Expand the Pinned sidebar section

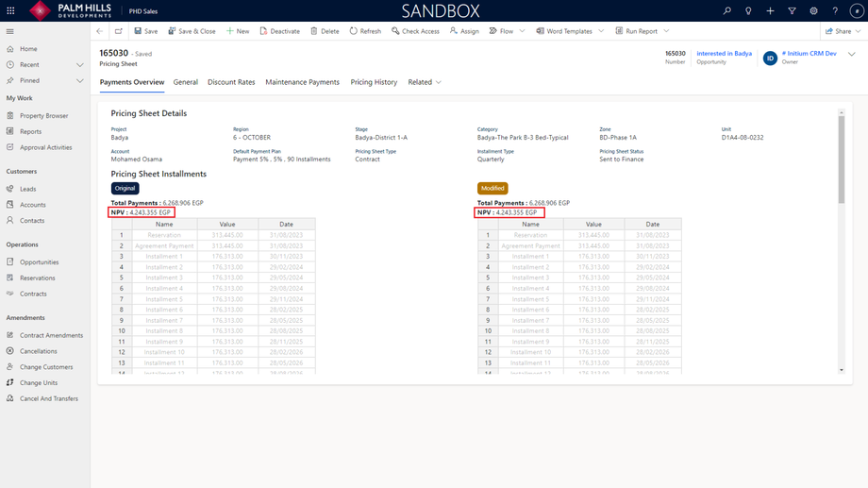[79, 81]
